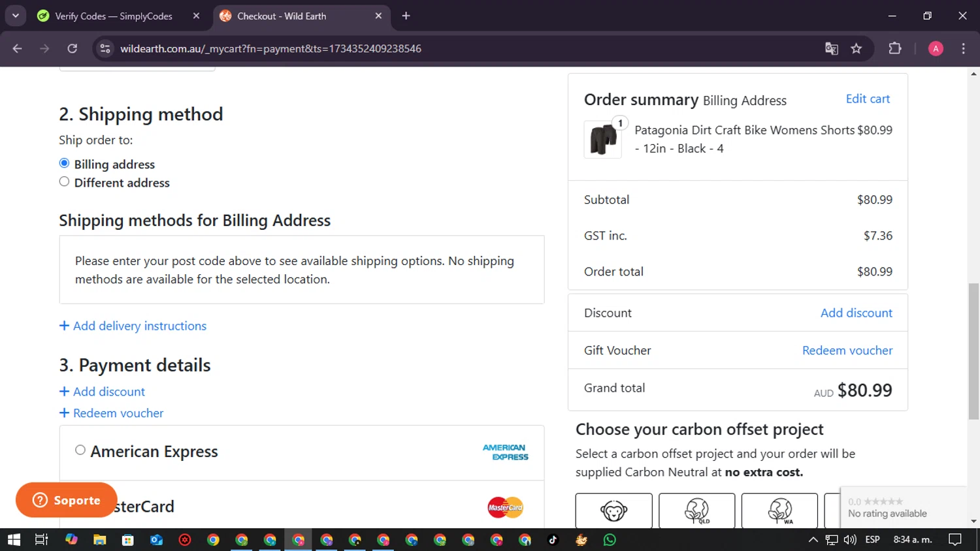Open Task View on the taskbar
Image resolution: width=980 pixels, height=551 pixels.
(x=41, y=540)
